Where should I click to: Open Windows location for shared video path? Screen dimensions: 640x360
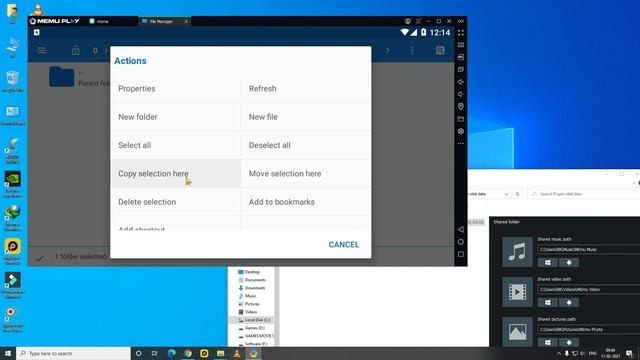548,302
